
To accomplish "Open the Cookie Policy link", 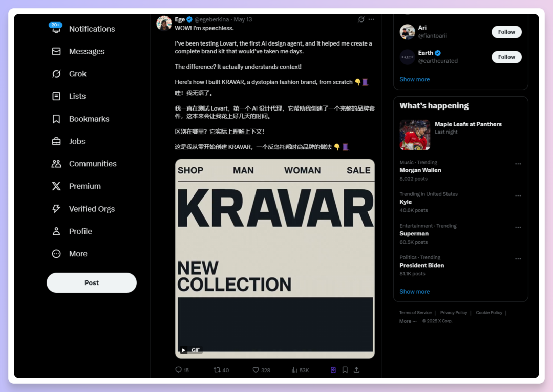I will [489, 313].
